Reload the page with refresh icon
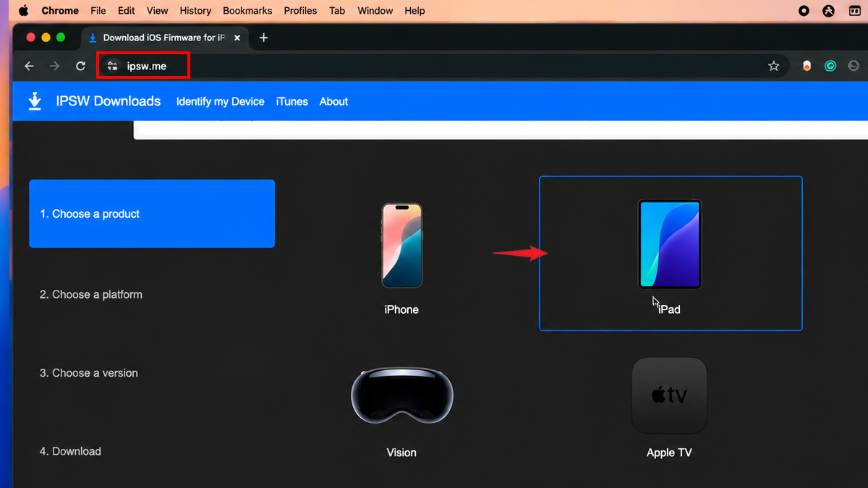 pos(80,66)
